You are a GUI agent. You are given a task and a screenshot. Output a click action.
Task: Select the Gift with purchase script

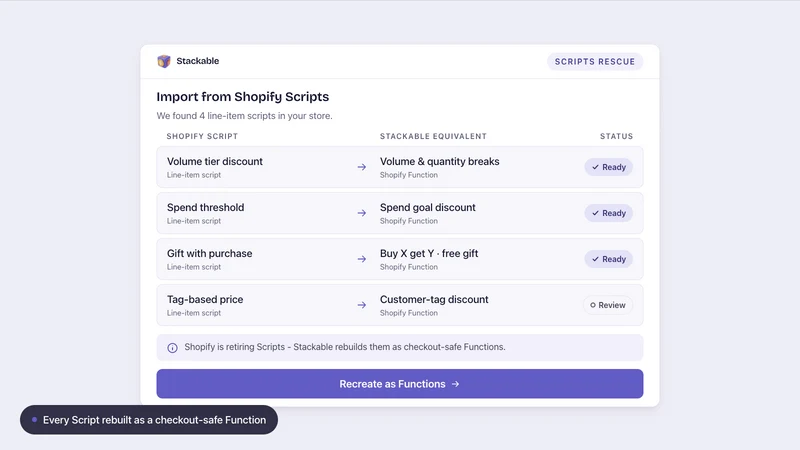point(210,253)
